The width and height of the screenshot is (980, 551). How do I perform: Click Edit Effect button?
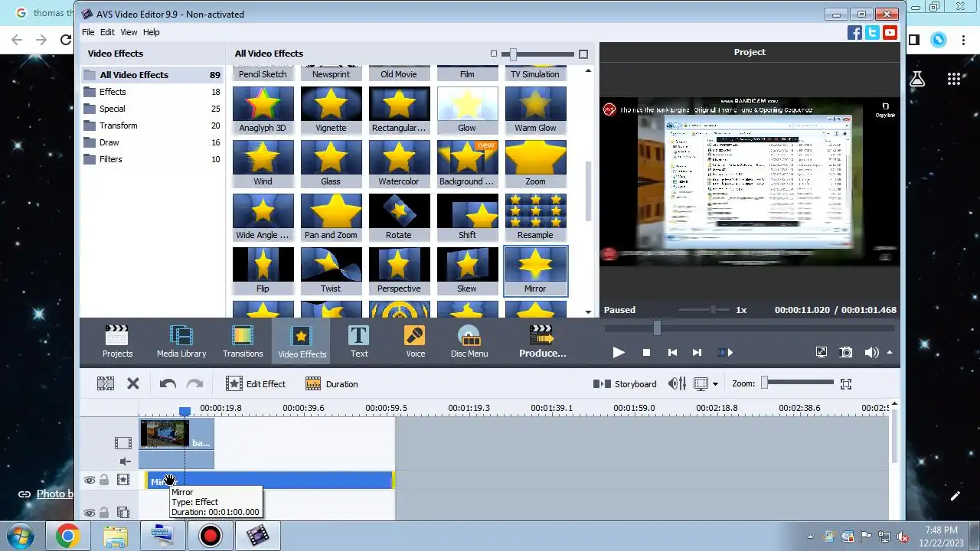[256, 383]
